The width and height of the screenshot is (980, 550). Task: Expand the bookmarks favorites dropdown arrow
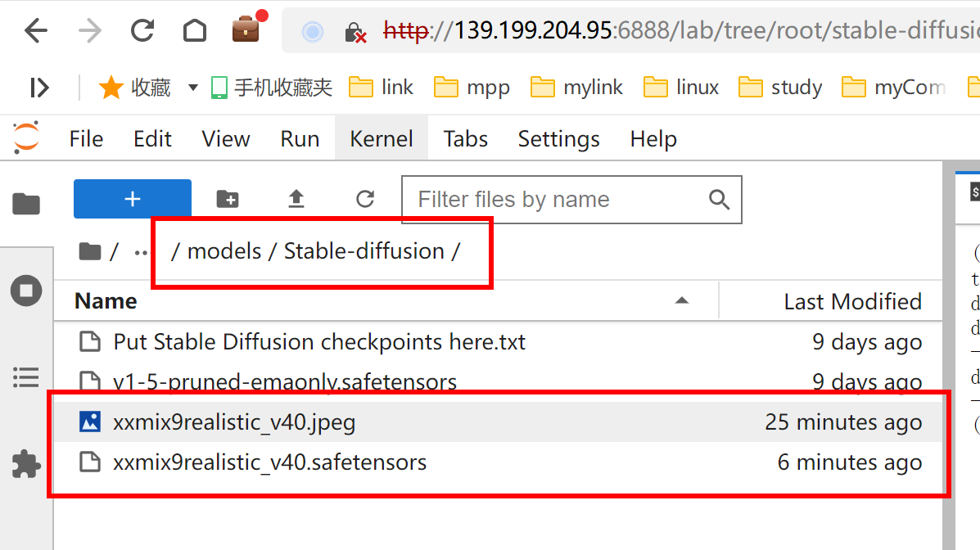click(193, 88)
